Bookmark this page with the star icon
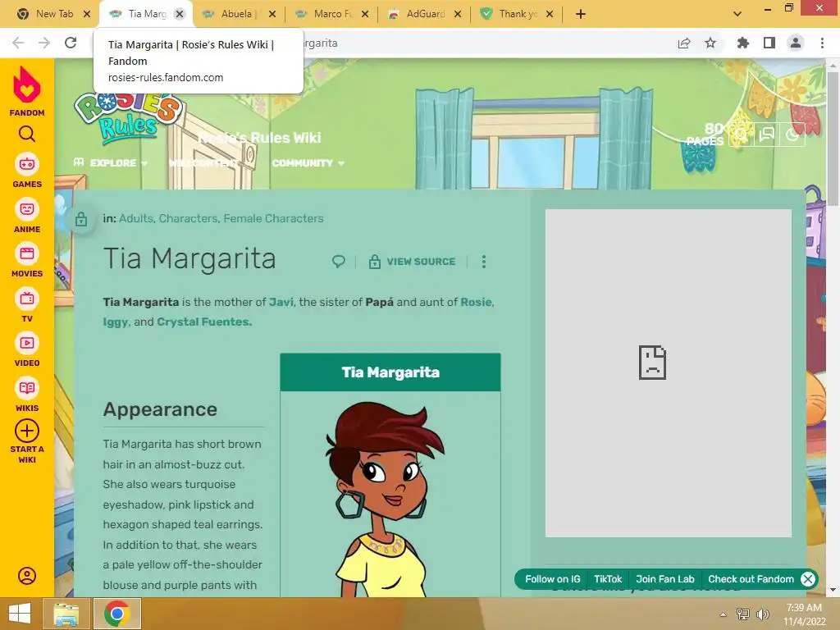 click(x=710, y=43)
